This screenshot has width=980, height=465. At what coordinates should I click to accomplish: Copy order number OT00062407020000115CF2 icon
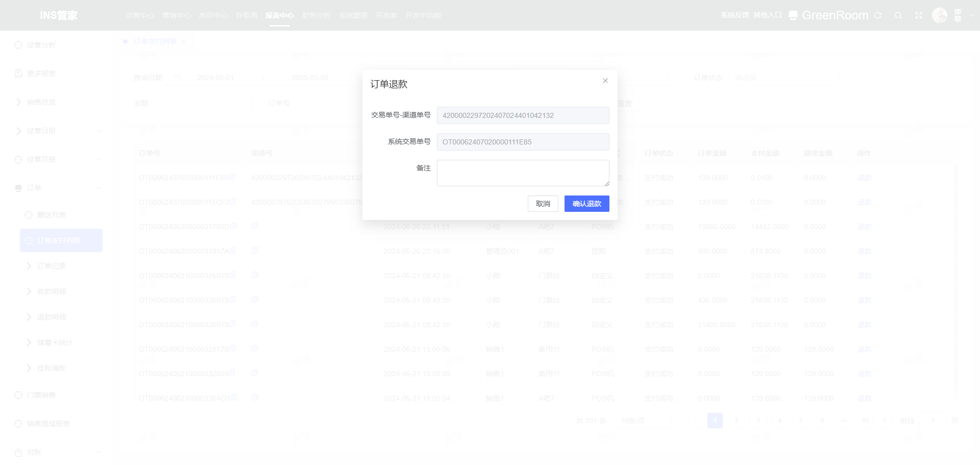pyautogui.click(x=233, y=201)
